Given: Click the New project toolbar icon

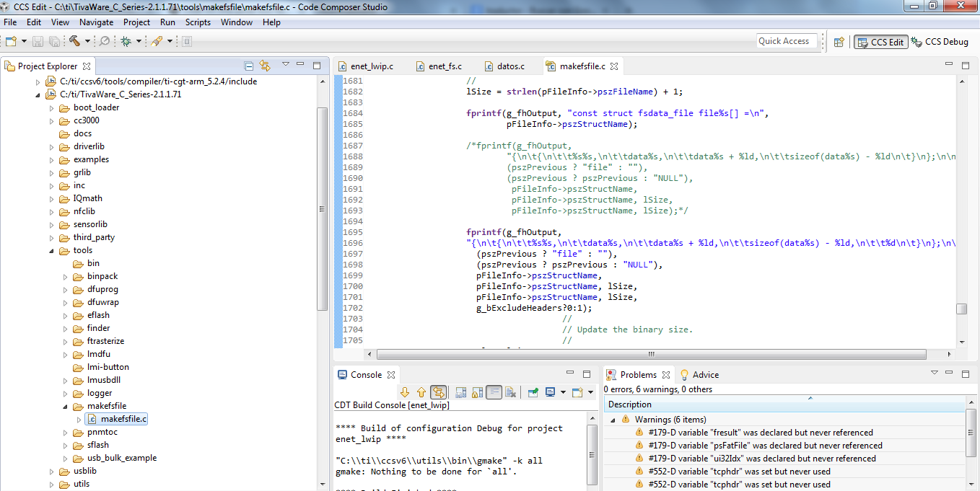Looking at the screenshot, I should click(11, 41).
